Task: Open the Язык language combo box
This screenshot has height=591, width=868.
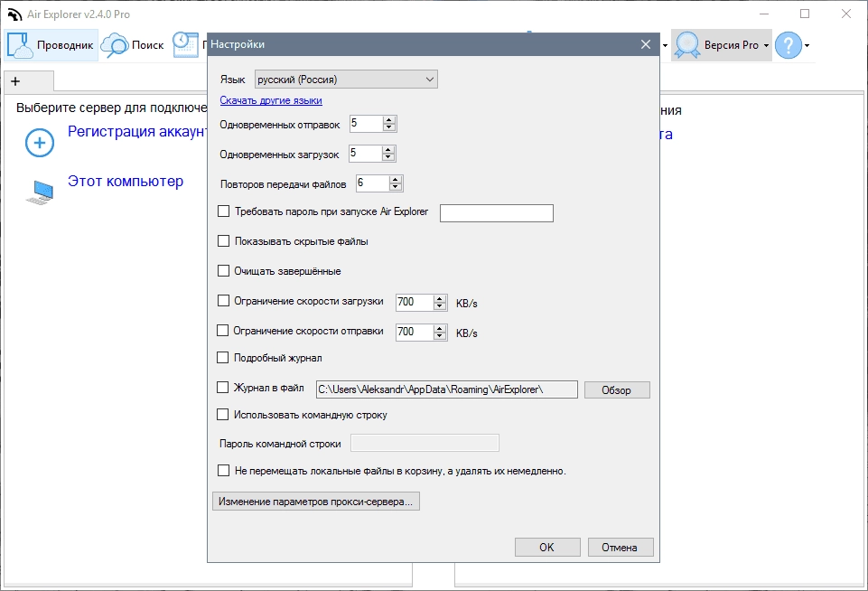Action: 346,80
